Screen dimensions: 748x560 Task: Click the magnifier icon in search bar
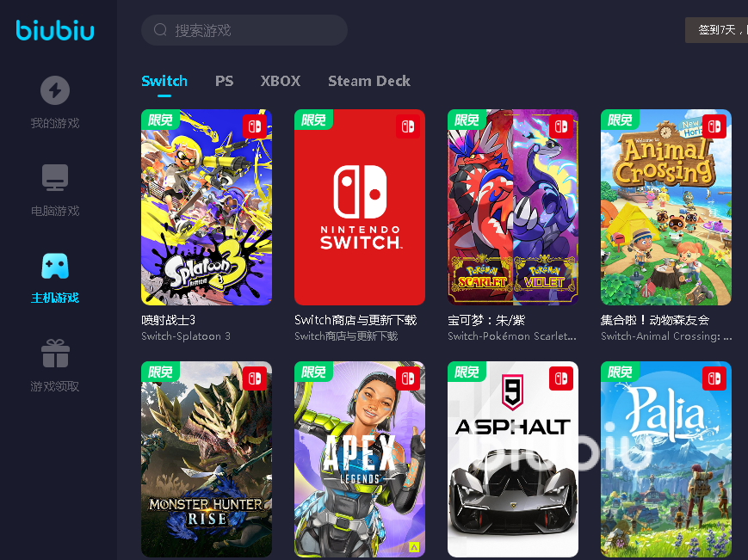pos(160,30)
